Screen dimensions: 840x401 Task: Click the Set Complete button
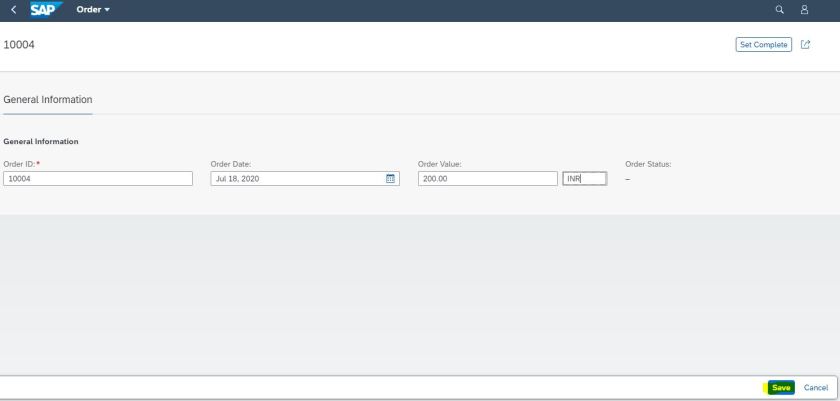pyautogui.click(x=763, y=45)
